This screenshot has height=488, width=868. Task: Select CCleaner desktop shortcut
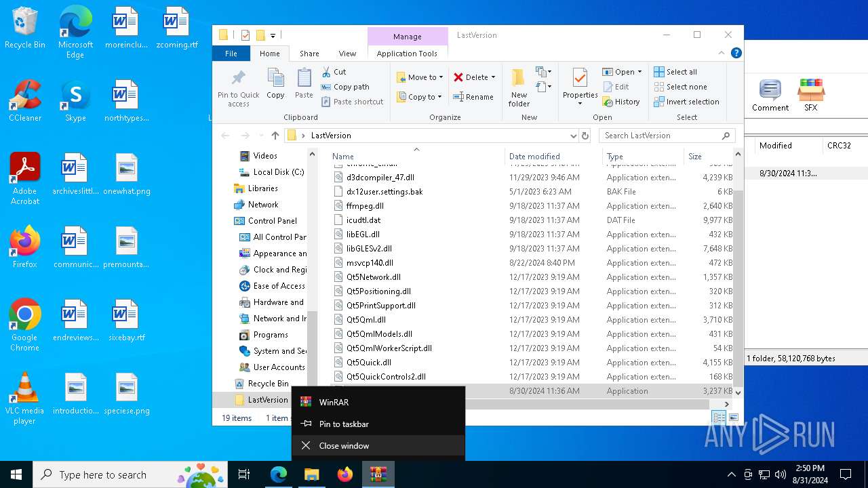pyautogui.click(x=25, y=101)
